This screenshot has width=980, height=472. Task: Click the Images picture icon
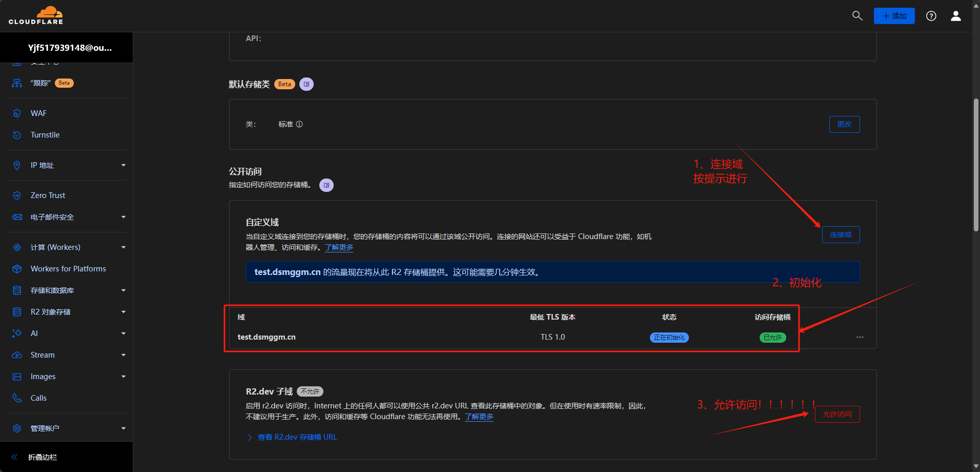(17, 377)
